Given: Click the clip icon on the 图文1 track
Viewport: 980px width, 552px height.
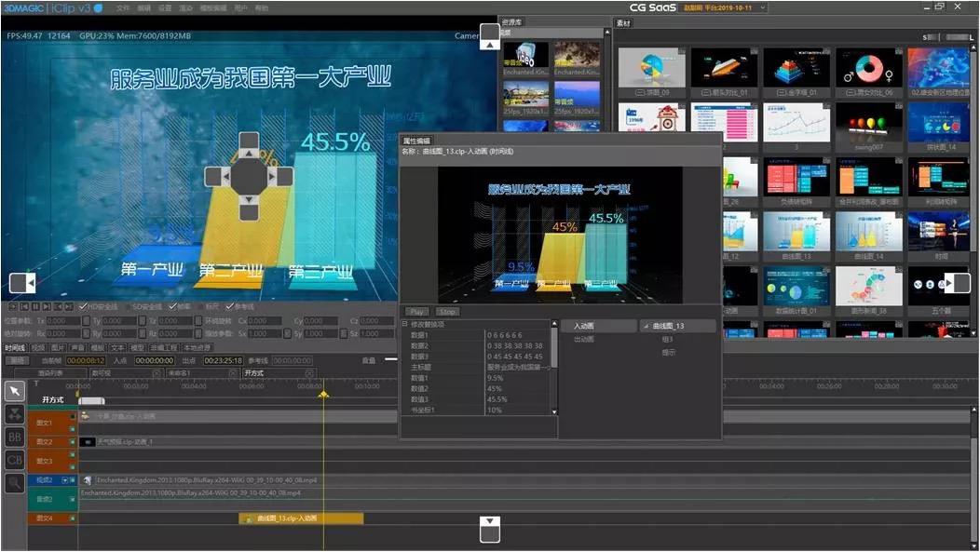Looking at the screenshot, I should pyautogui.click(x=85, y=416).
